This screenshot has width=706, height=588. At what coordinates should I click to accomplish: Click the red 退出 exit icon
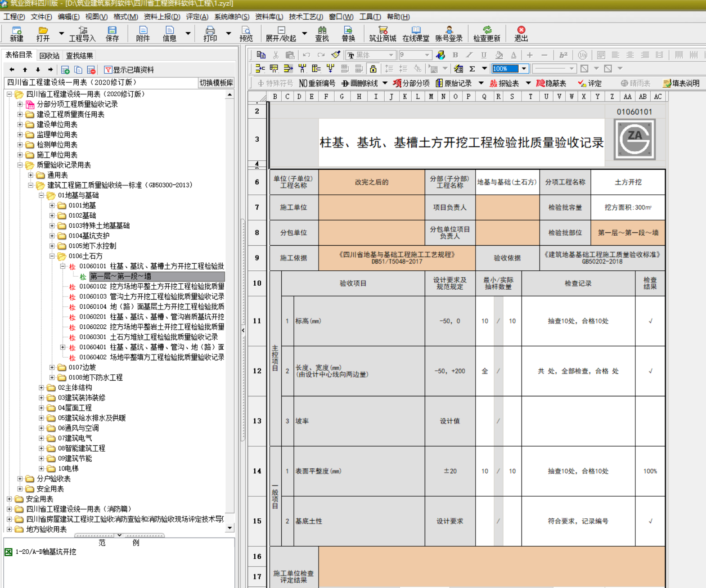click(x=521, y=34)
